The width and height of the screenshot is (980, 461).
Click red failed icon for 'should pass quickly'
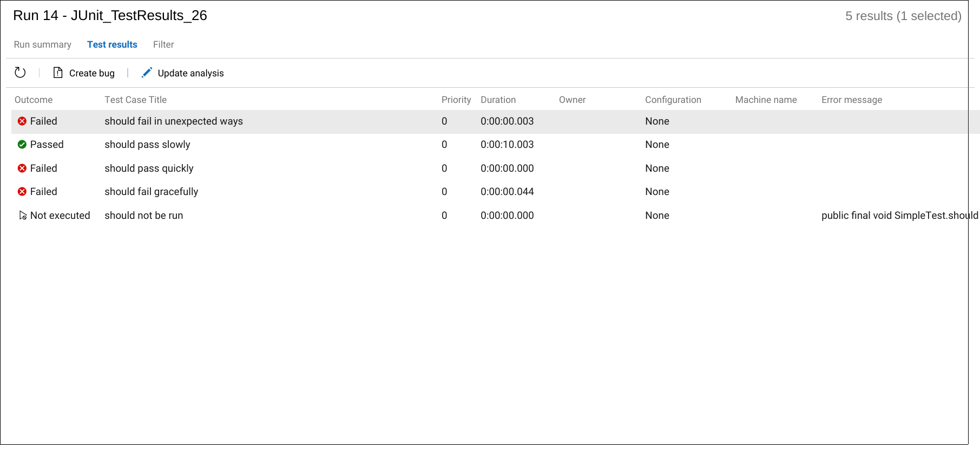[22, 168]
